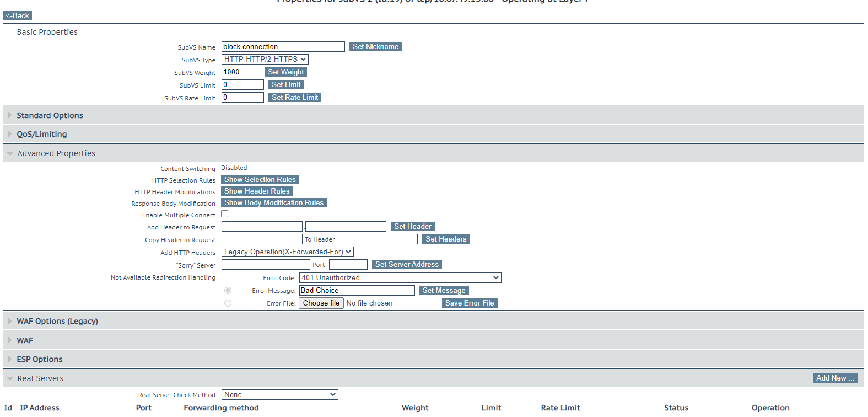Click the Sorry Server Port field
This screenshot has height=417, width=868.
pos(348,265)
